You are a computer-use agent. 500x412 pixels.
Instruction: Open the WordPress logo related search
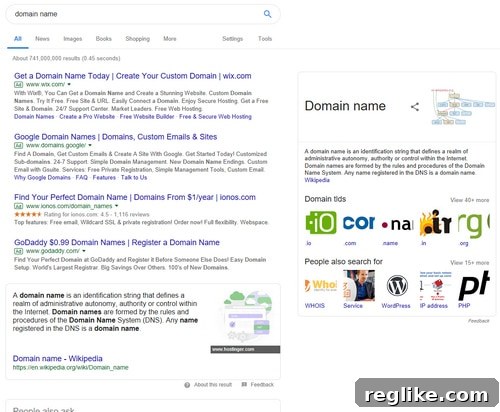click(397, 286)
